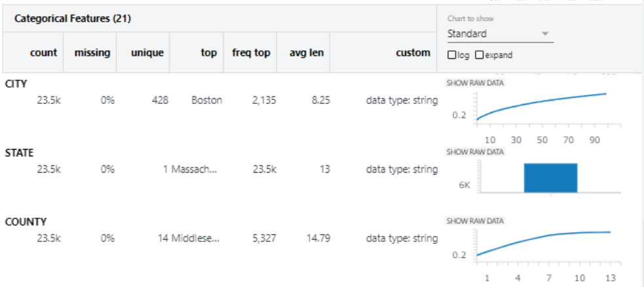Click the Standard dropdown arrow
Viewport: 644px width, 289px height.
pos(545,33)
